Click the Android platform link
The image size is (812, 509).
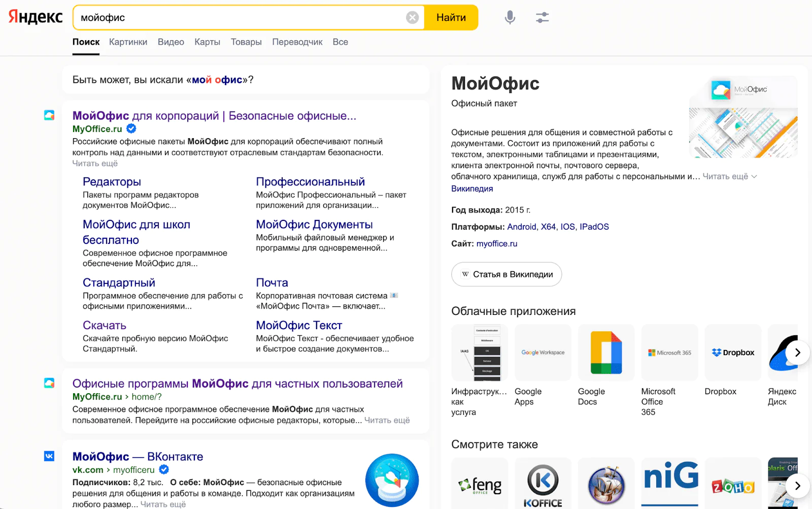click(521, 227)
